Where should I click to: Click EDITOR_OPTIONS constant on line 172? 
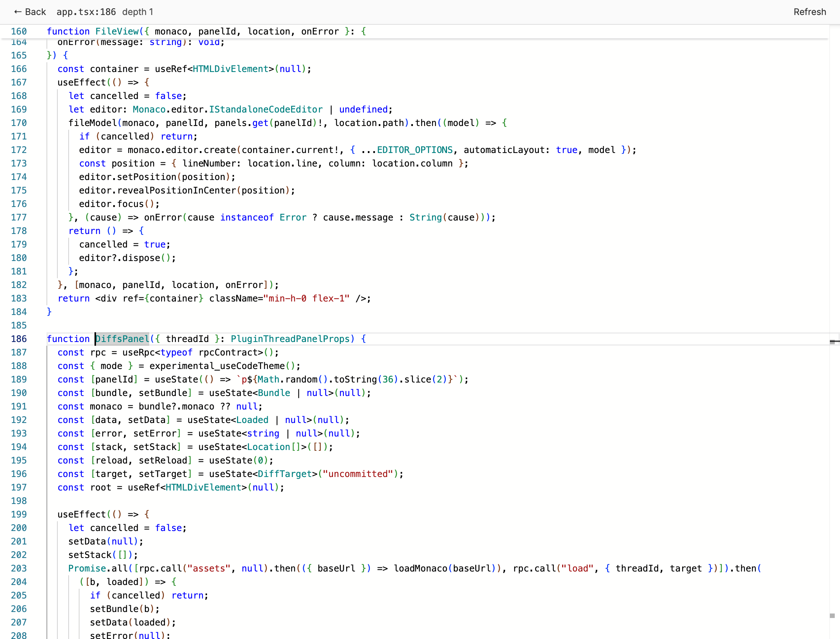point(414,150)
